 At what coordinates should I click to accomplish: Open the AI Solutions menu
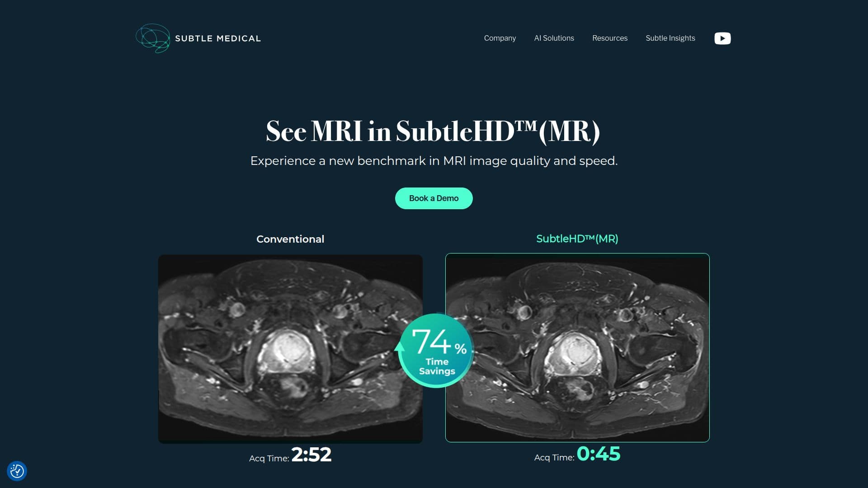[x=554, y=38]
